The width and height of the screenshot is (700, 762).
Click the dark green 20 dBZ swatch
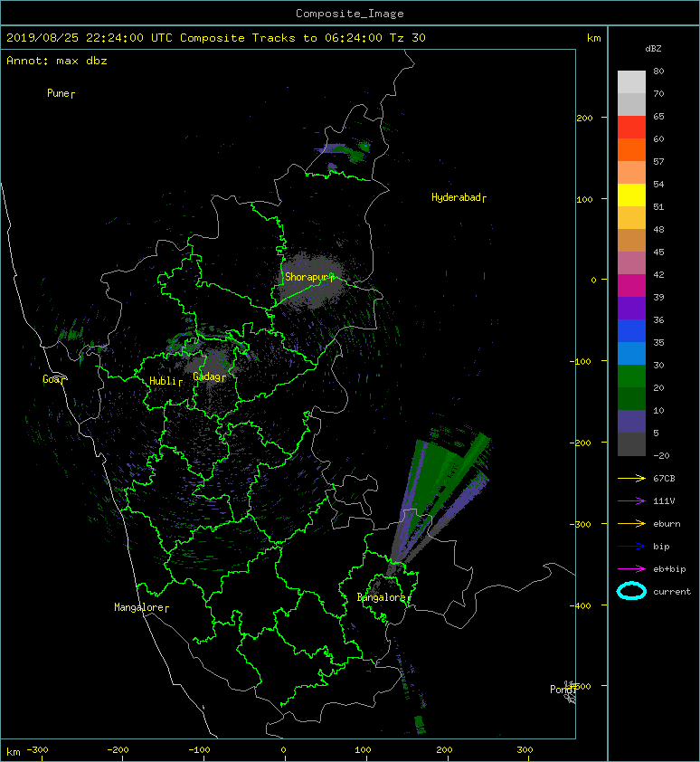(631, 398)
